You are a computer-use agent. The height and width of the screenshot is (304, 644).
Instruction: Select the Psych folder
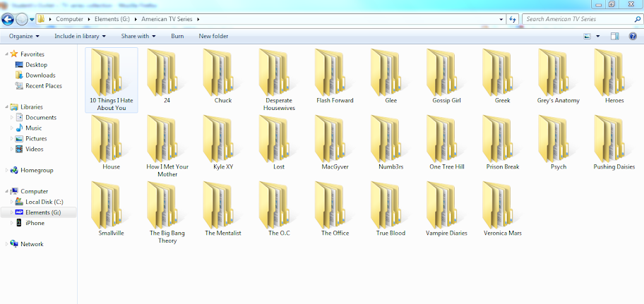coord(558,142)
